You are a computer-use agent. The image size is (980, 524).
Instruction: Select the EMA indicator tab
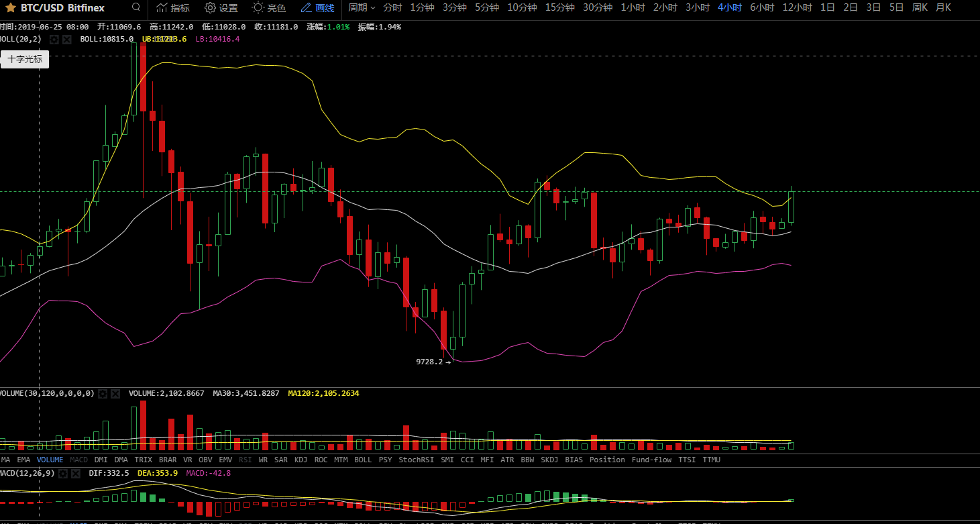coord(23,460)
